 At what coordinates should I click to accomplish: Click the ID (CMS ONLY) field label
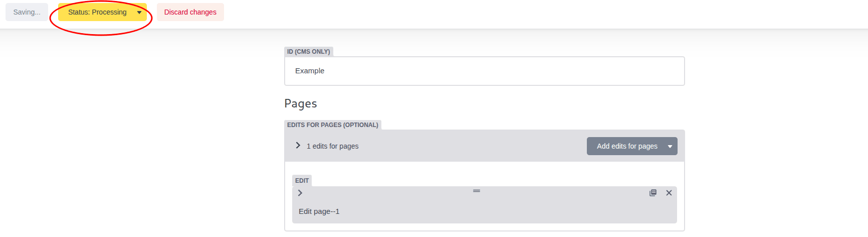[308, 52]
